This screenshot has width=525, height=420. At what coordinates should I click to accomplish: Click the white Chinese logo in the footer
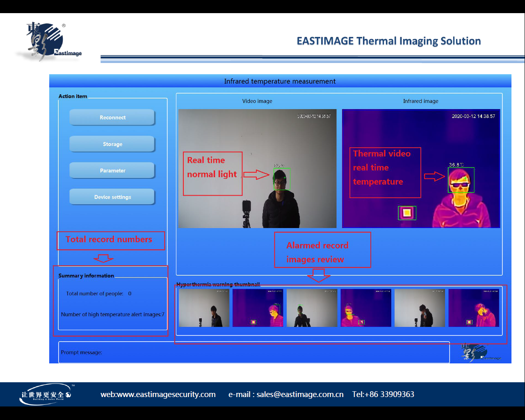[46, 395]
